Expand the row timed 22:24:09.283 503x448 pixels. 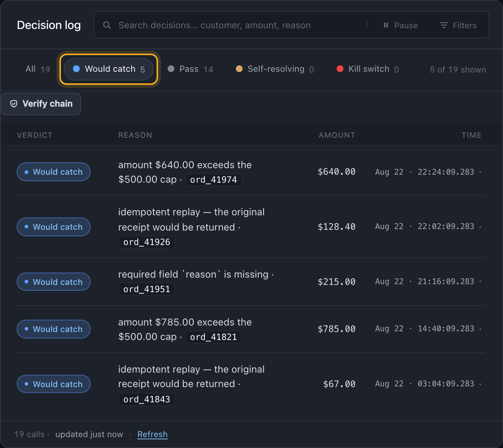point(480,172)
